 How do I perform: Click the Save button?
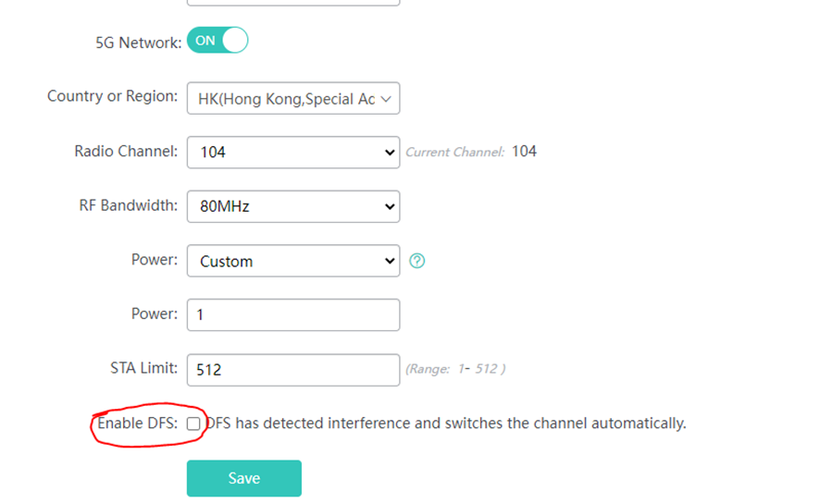click(x=244, y=478)
